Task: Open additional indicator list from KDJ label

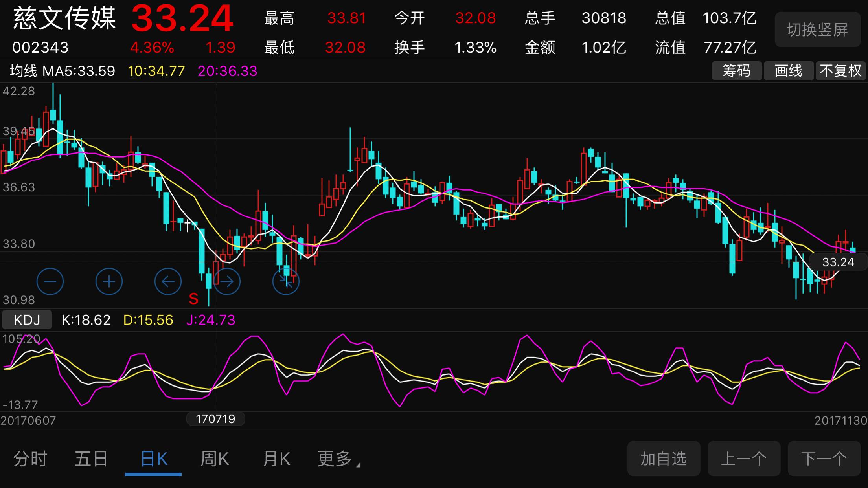Action: tap(26, 319)
